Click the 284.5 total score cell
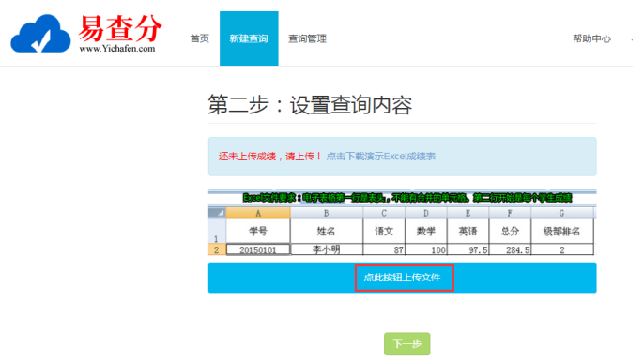 click(510, 249)
